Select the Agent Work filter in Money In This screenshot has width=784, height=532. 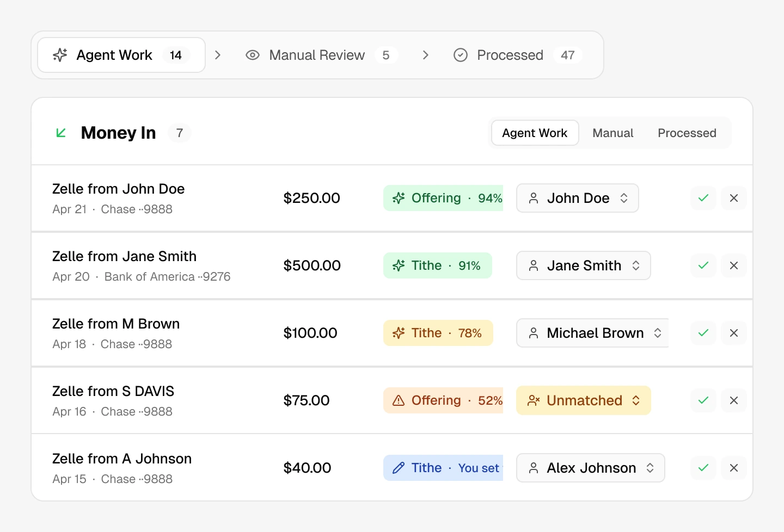[535, 133]
